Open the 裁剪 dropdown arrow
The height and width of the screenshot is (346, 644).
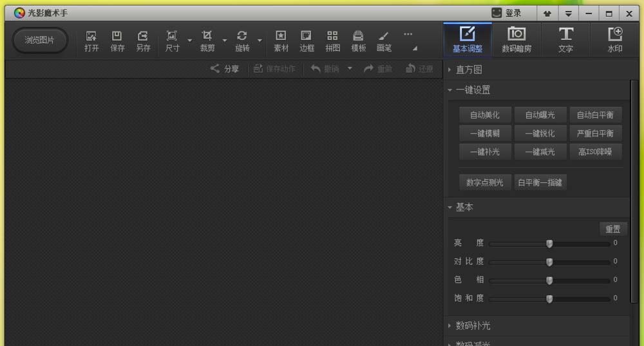pos(224,41)
